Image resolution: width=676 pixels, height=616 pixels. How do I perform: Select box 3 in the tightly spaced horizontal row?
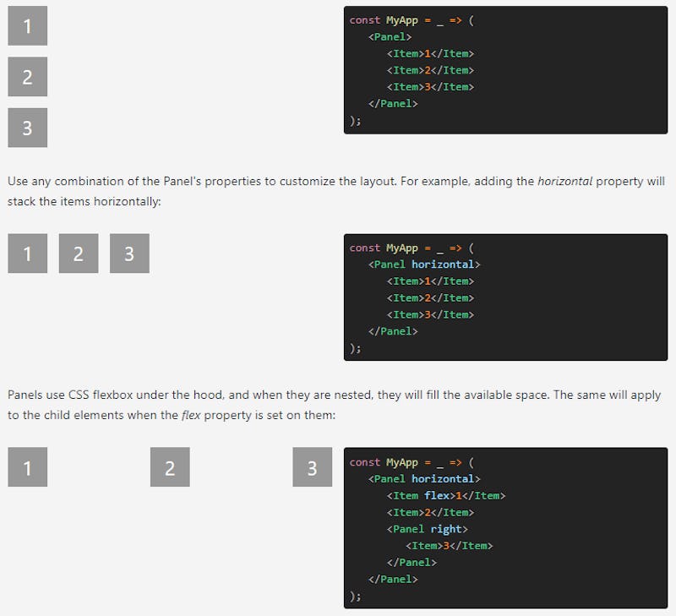(129, 253)
